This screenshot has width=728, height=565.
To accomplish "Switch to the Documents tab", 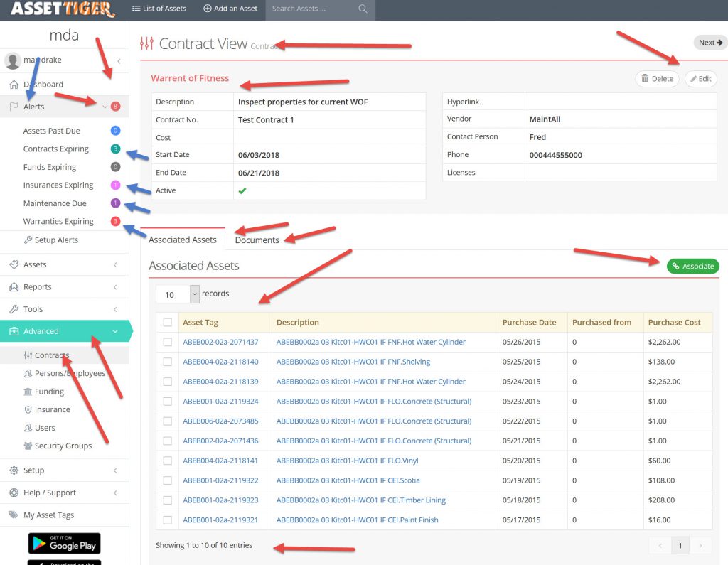I will [x=257, y=240].
